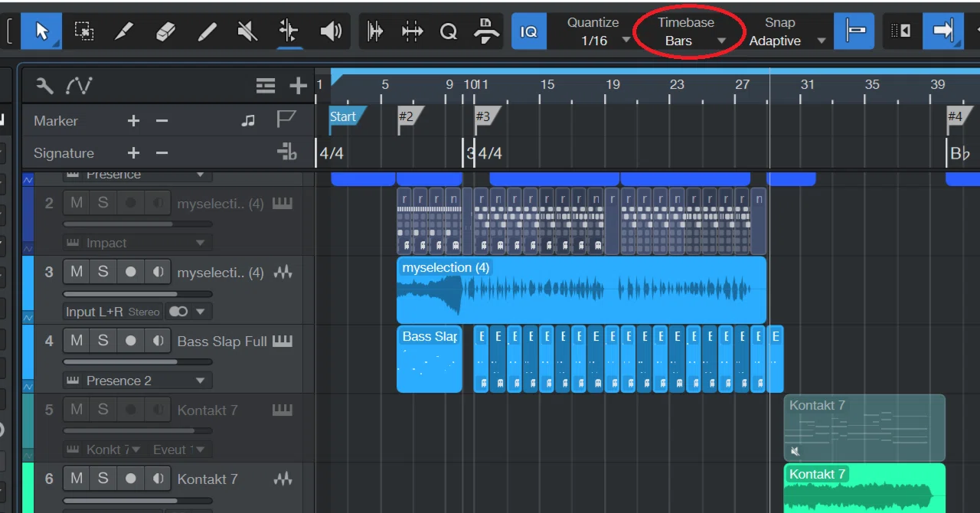980x513 pixels.
Task: Remove signature with the Signature minus button
Action: (x=162, y=153)
